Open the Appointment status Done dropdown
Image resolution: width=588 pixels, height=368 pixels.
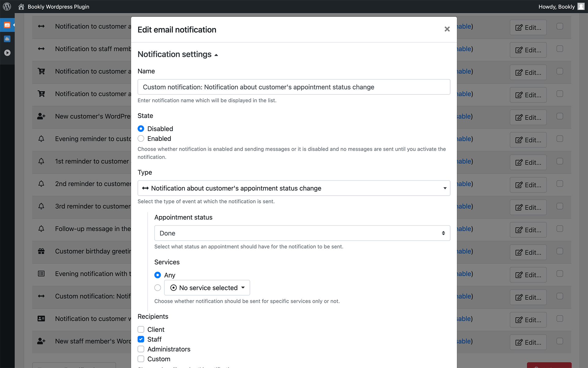[302, 233]
